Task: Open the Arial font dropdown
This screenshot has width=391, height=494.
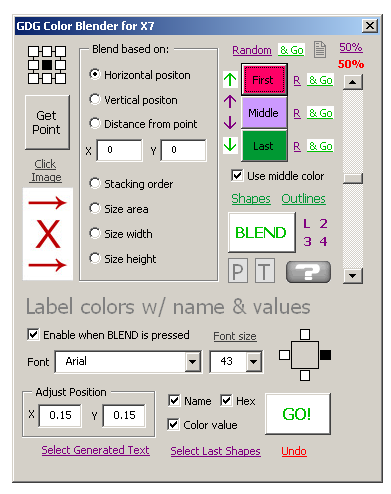Action: pos(193,362)
